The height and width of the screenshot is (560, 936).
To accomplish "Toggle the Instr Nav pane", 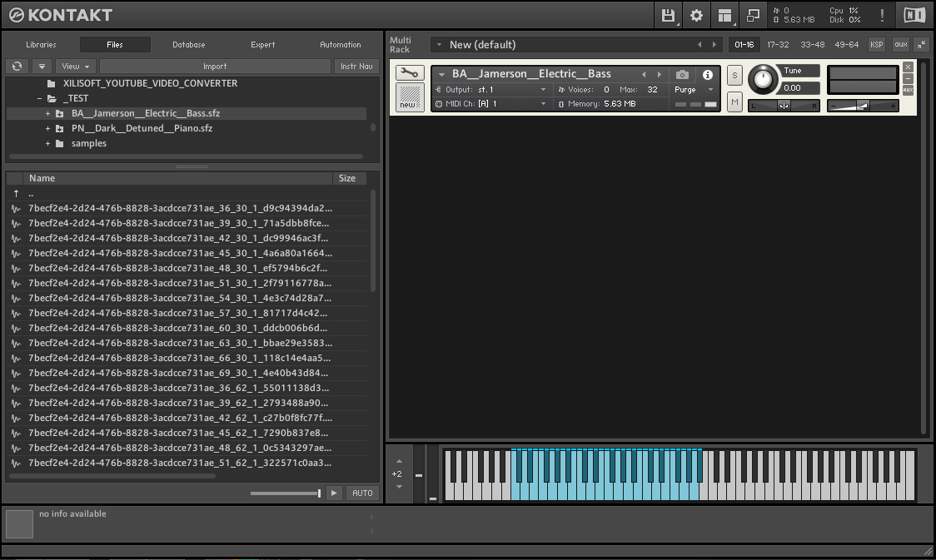I will tap(356, 67).
